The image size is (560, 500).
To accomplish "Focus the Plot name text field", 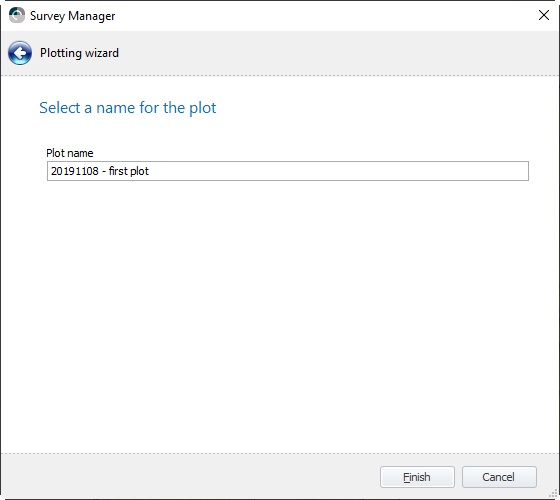I will tap(288, 171).
